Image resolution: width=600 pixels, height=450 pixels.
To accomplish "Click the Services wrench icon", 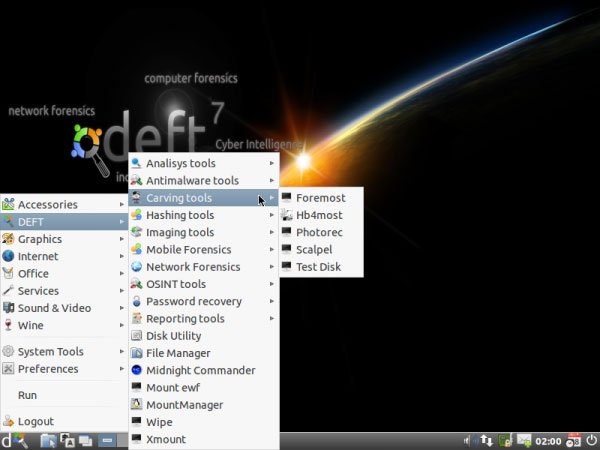I will (8, 290).
